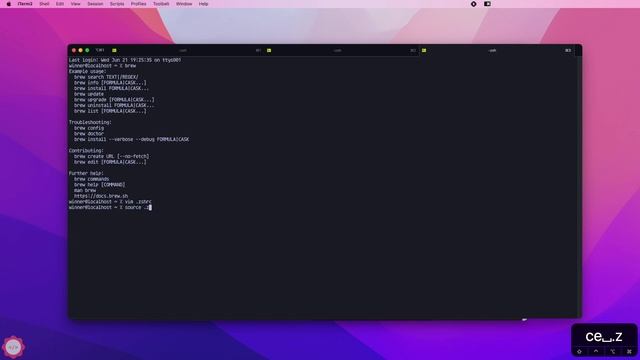
Task: Open the Window menu
Action: (x=184, y=4)
